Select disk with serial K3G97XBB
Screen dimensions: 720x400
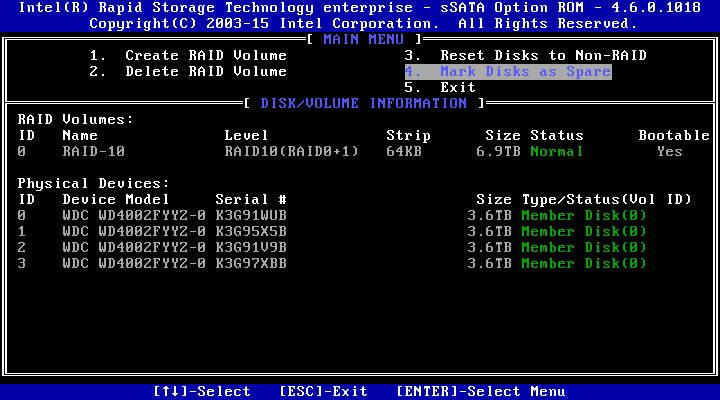coord(251,263)
